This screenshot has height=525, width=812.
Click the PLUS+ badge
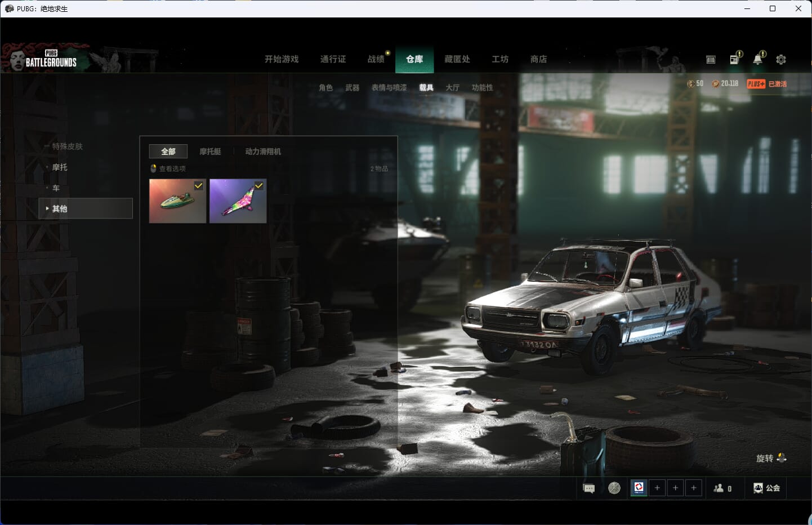[756, 84]
